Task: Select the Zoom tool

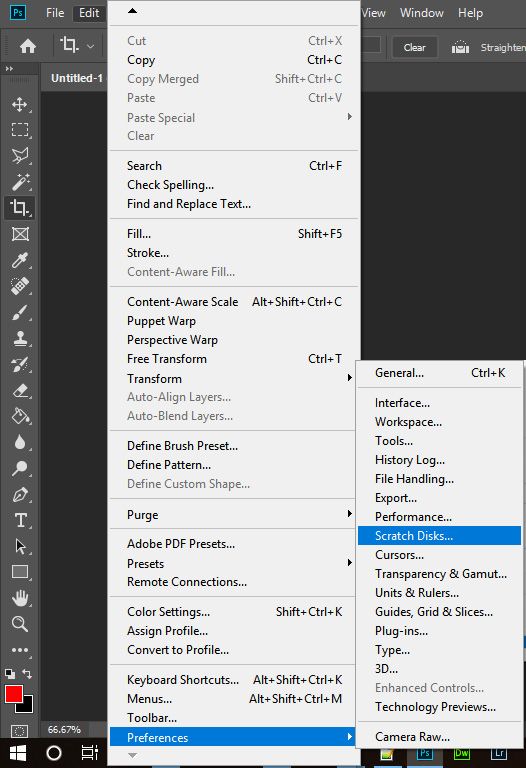Action: coord(20,624)
